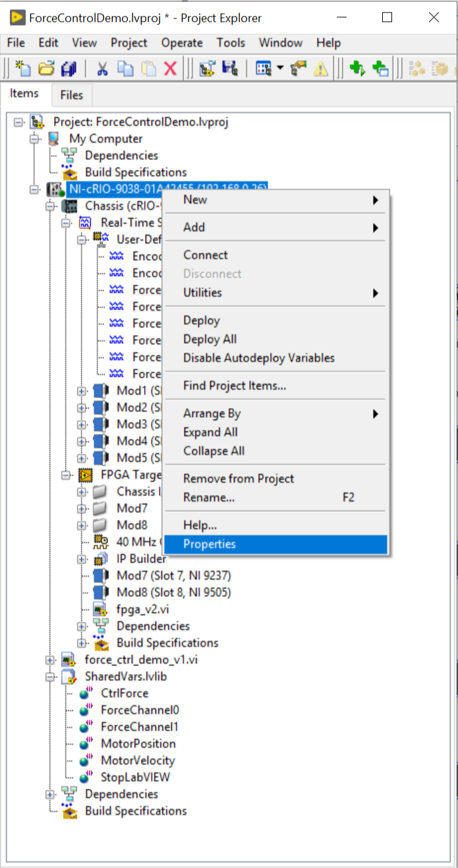Select the Mod8 (Slot 8, NI 9505) item
458x868 pixels.
(174, 592)
